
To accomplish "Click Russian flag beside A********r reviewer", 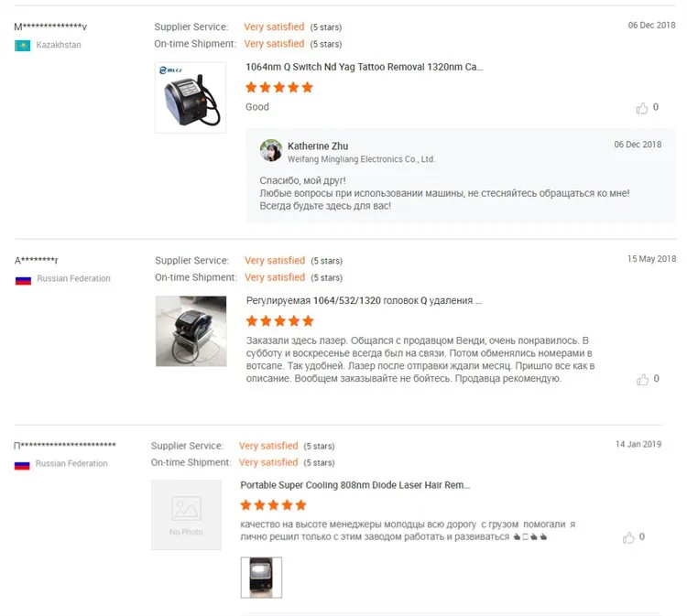I will tap(23, 279).
